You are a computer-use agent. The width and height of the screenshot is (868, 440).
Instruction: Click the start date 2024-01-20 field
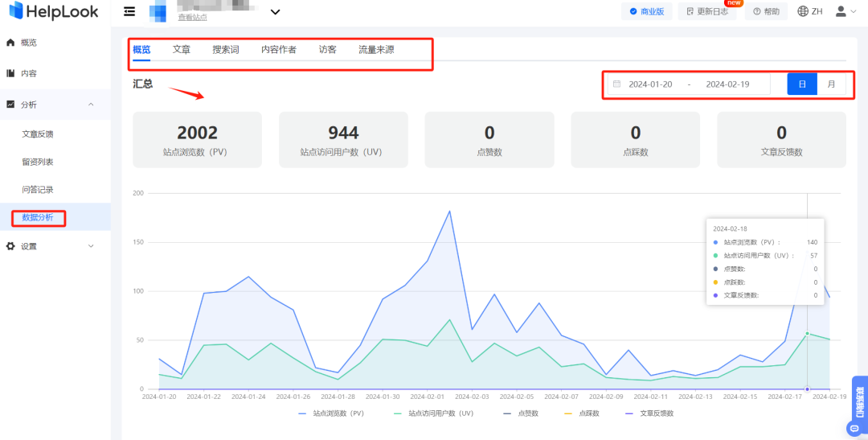[x=650, y=84]
